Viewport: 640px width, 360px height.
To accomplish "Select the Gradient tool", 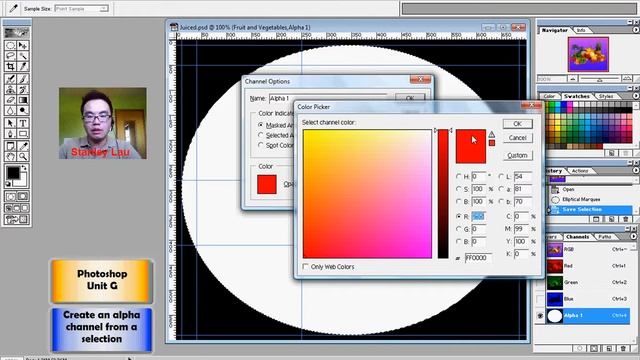I will [x=23, y=100].
